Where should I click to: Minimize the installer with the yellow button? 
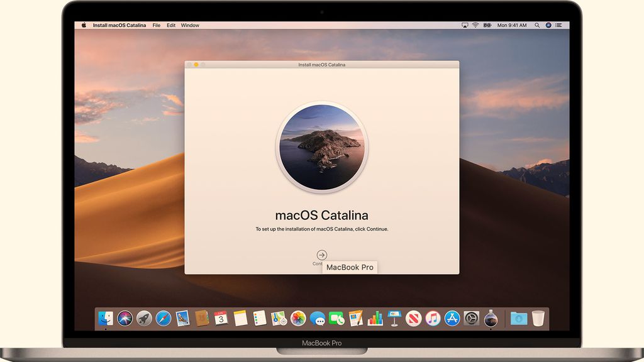point(196,65)
